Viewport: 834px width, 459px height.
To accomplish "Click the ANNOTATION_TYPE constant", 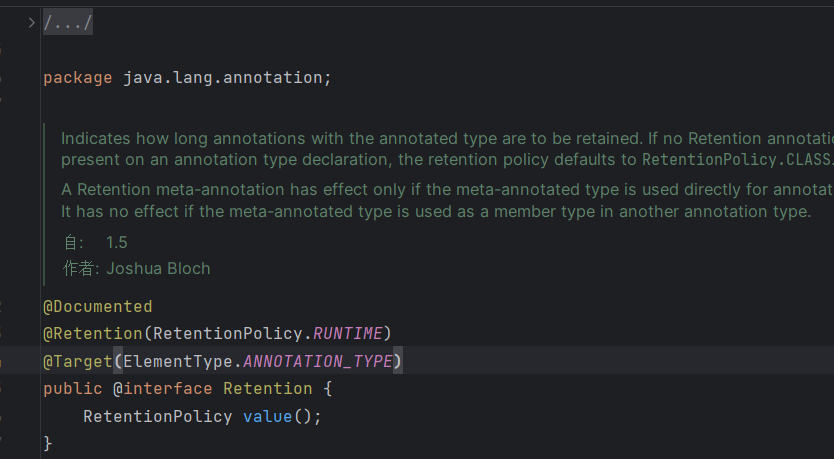I will (x=318, y=360).
